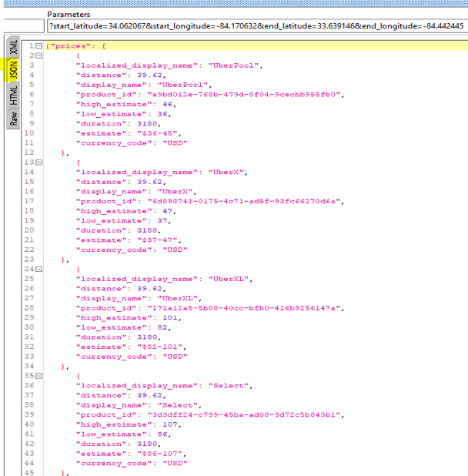
Task: Click the Parameters query string field
Action: coord(257,26)
